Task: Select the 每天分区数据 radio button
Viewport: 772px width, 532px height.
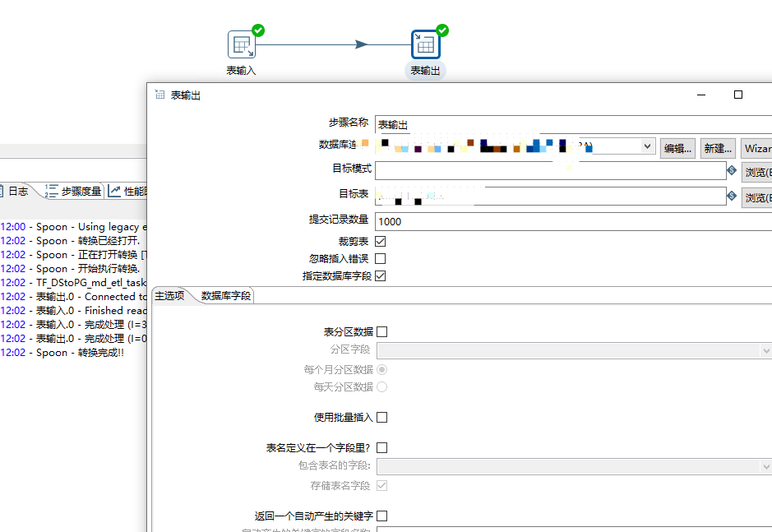Action: click(381, 386)
